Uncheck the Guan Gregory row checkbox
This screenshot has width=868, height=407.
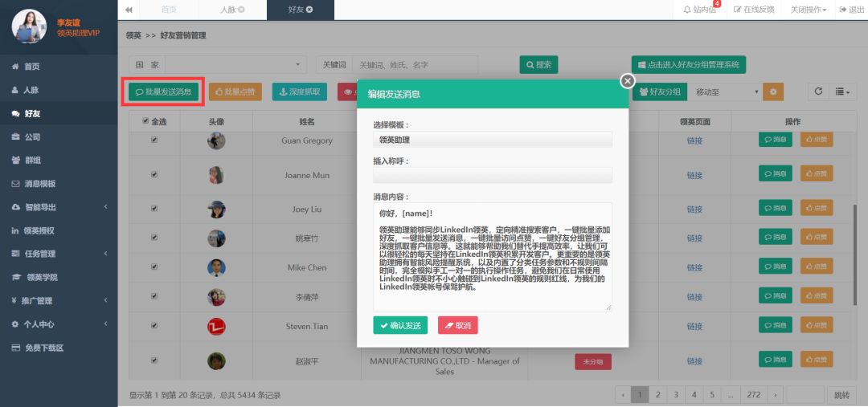(154, 140)
